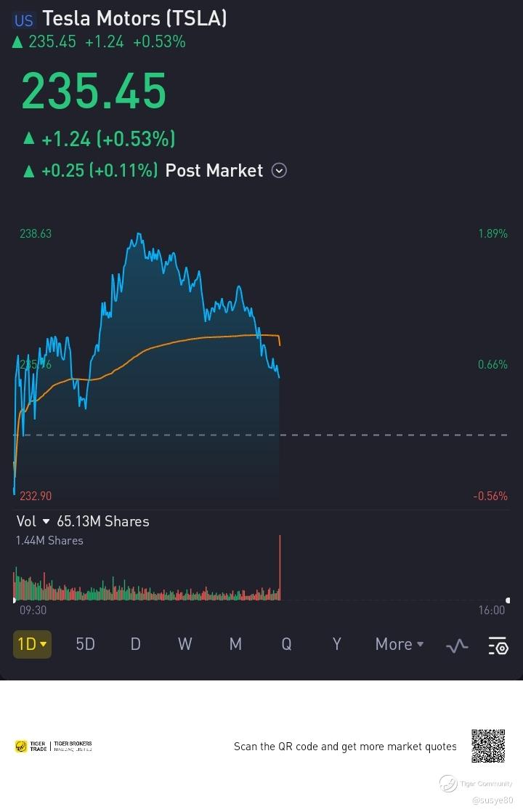Open the Vol indicator dropdown

[x=46, y=521]
